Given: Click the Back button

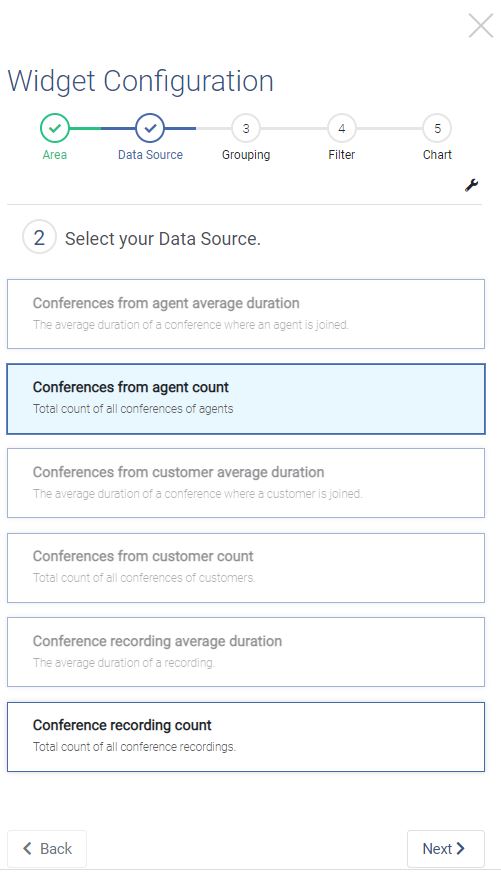Looking at the screenshot, I should tap(47, 849).
